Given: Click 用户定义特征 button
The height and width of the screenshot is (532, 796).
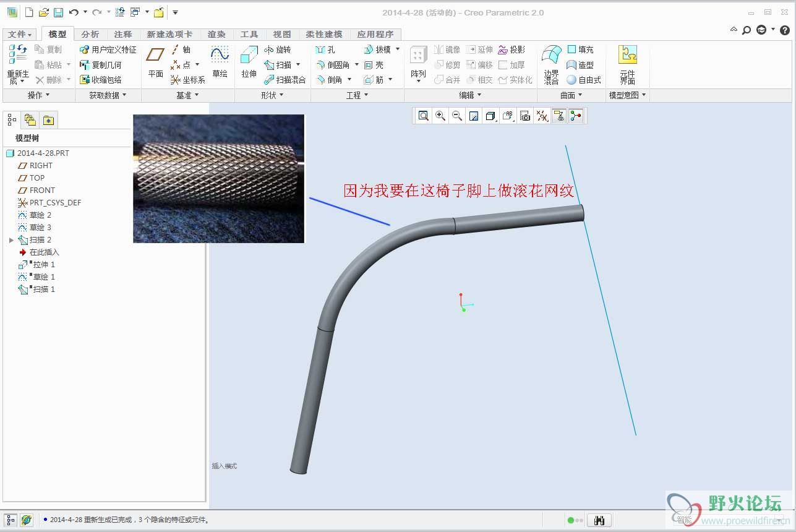Looking at the screenshot, I should click(108, 49).
